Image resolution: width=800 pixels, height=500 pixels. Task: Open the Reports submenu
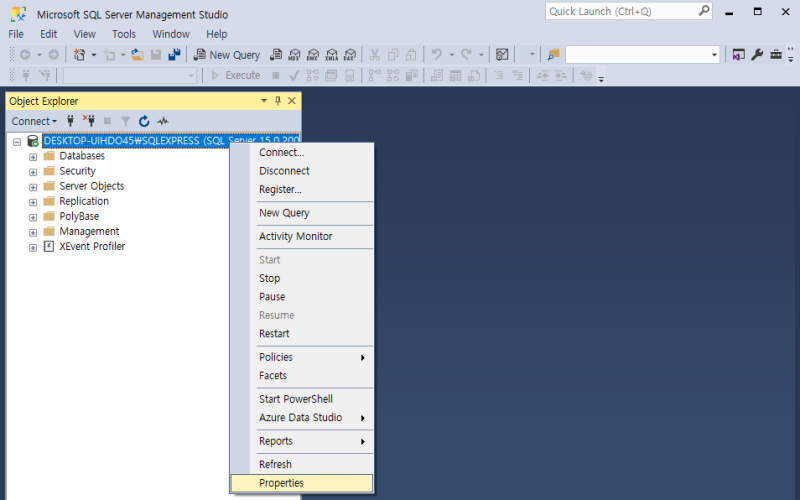(x=302, y=441)
